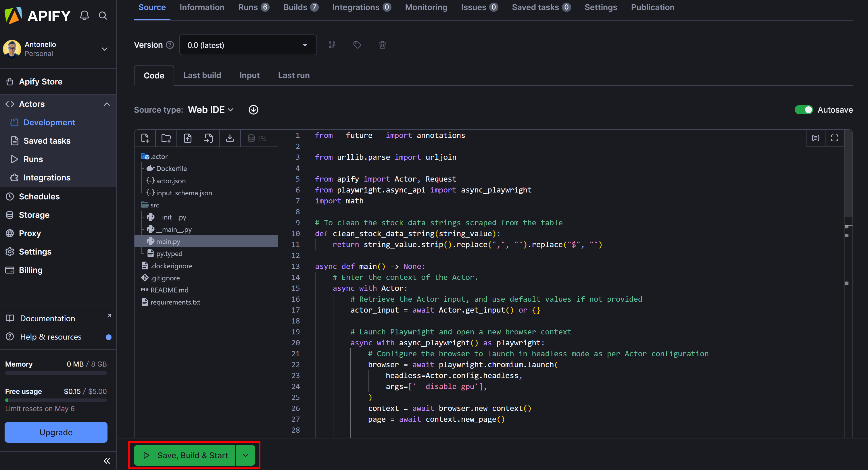
Task: Open the Version 0.0 (latest) dropdown
Action: coord(248,45)
